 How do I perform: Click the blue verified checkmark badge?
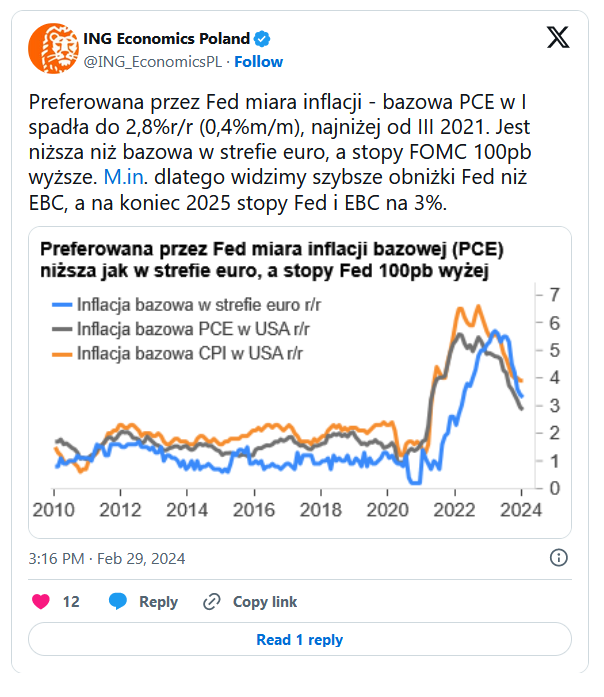click(262, 39)
